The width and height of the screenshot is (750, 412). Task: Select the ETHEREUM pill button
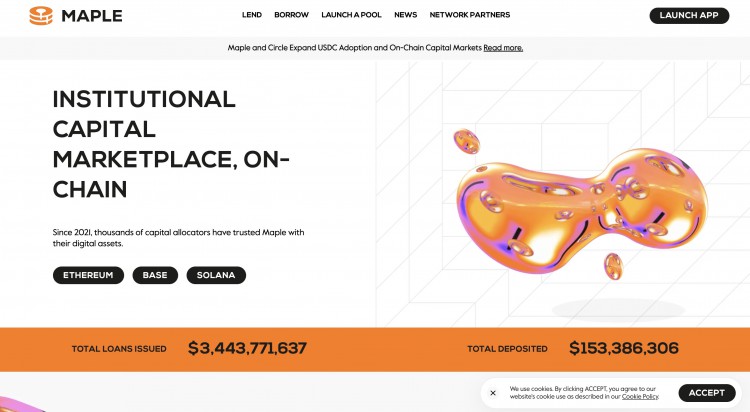pos(88,275)
